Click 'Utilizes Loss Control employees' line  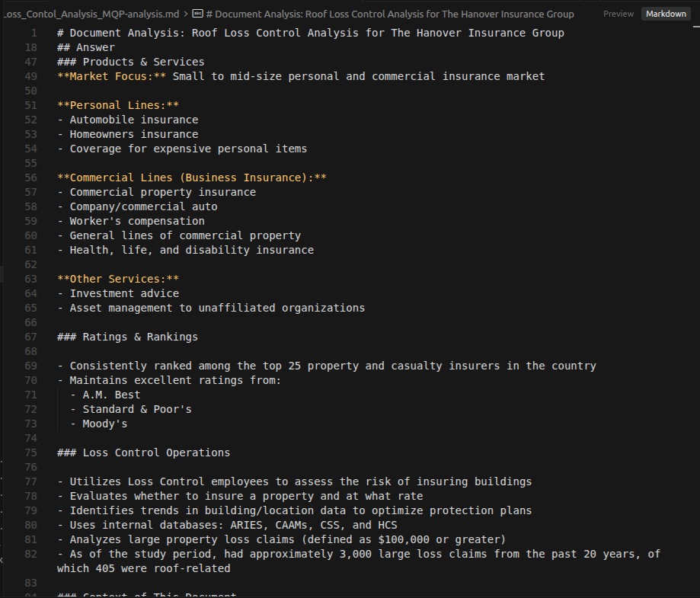tap(295, 481)
